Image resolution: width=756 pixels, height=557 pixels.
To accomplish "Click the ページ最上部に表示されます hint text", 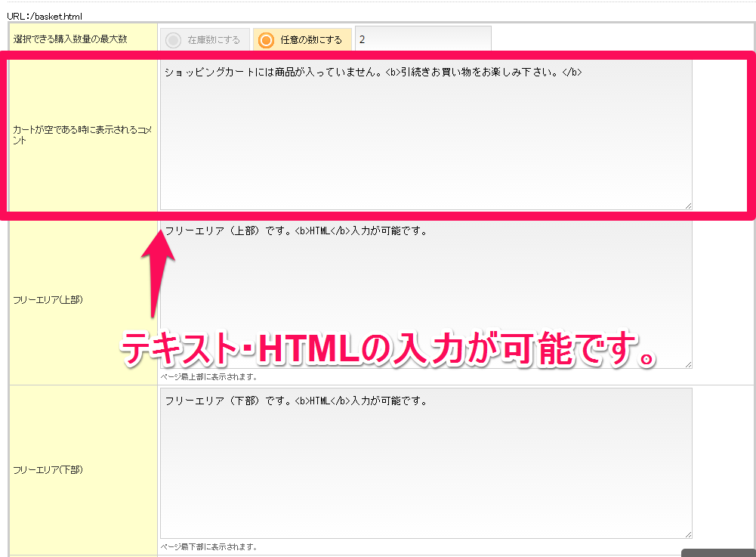I will (209, 376).
